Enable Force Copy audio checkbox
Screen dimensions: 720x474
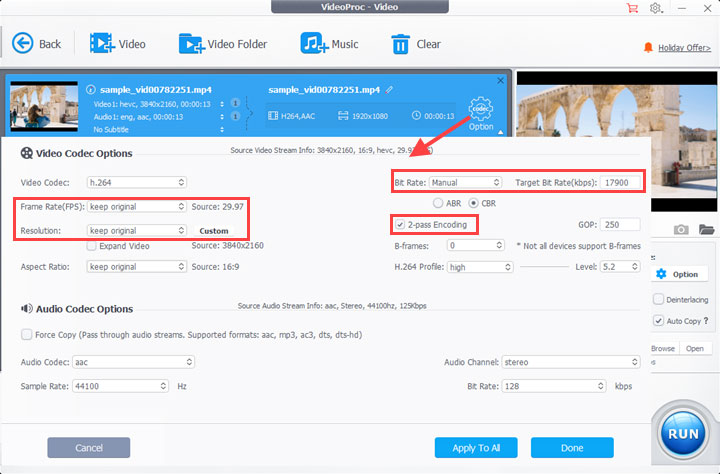27,334
